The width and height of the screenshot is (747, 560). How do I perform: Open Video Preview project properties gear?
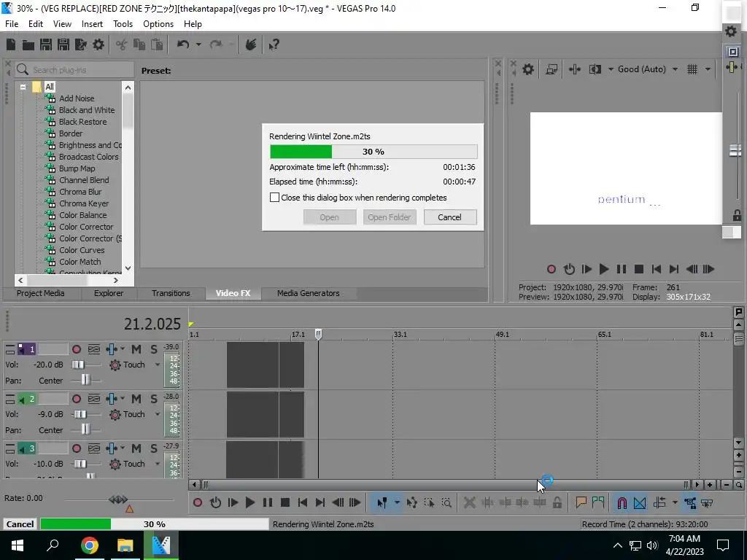pos(528,69)
